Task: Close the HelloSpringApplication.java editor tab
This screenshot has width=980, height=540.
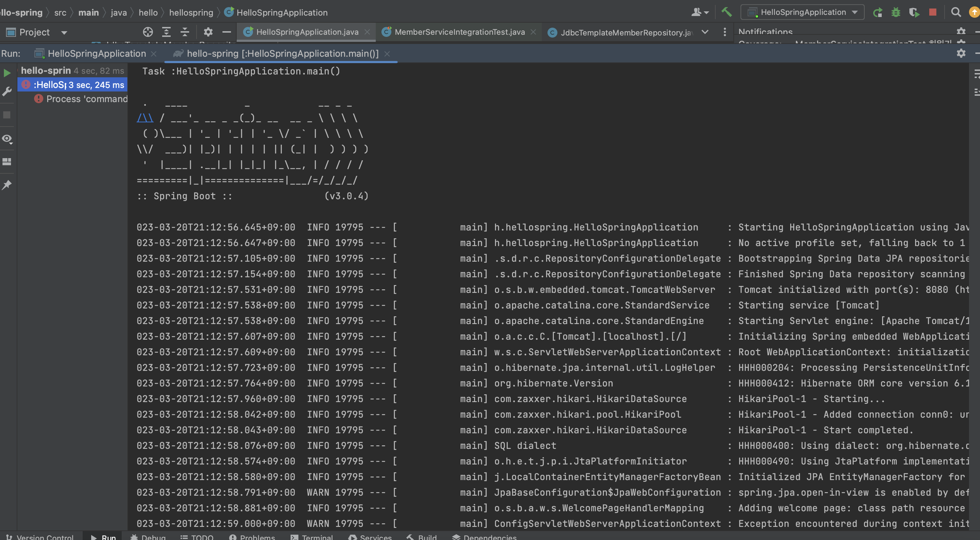Action: coord(367,32)
